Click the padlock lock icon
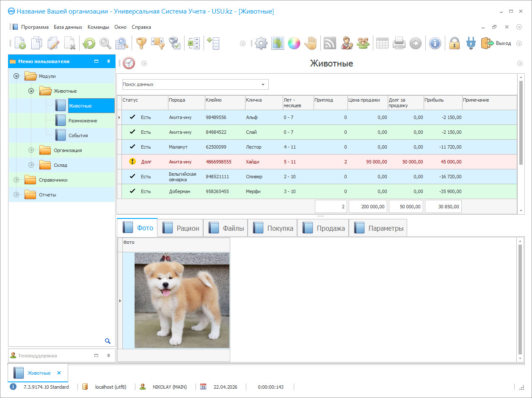532x398 pixels. pos(454,43)
